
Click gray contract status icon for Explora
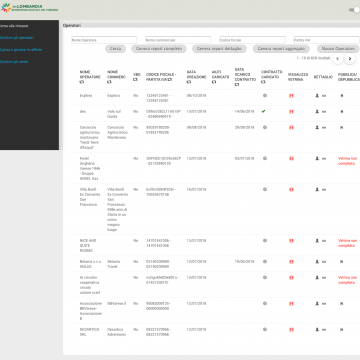pos(265,95)
